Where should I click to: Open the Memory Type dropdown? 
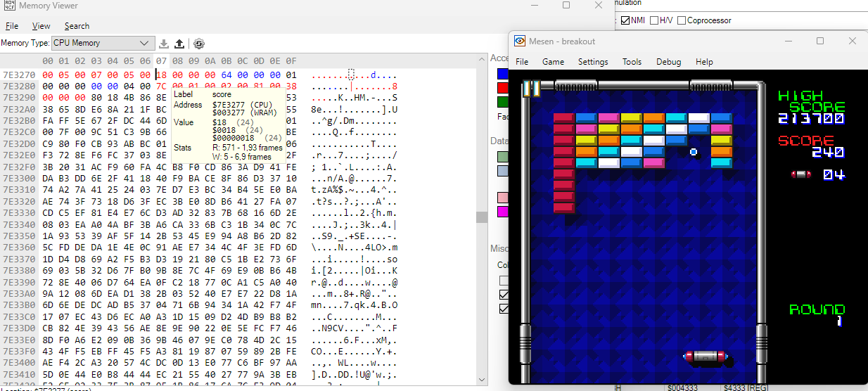point(103,44)
